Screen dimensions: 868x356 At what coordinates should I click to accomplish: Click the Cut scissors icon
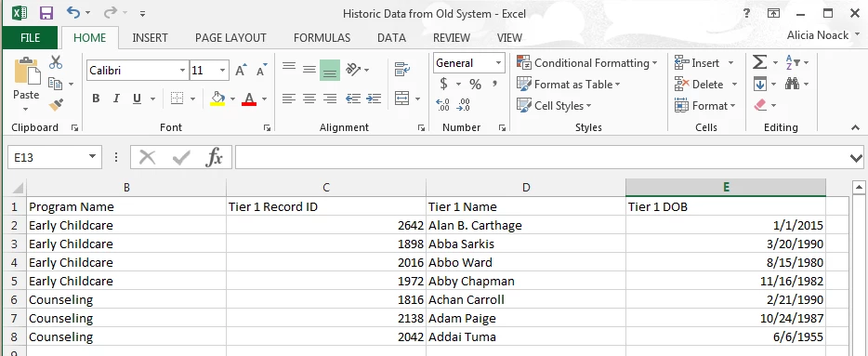(x=56, y=62)
